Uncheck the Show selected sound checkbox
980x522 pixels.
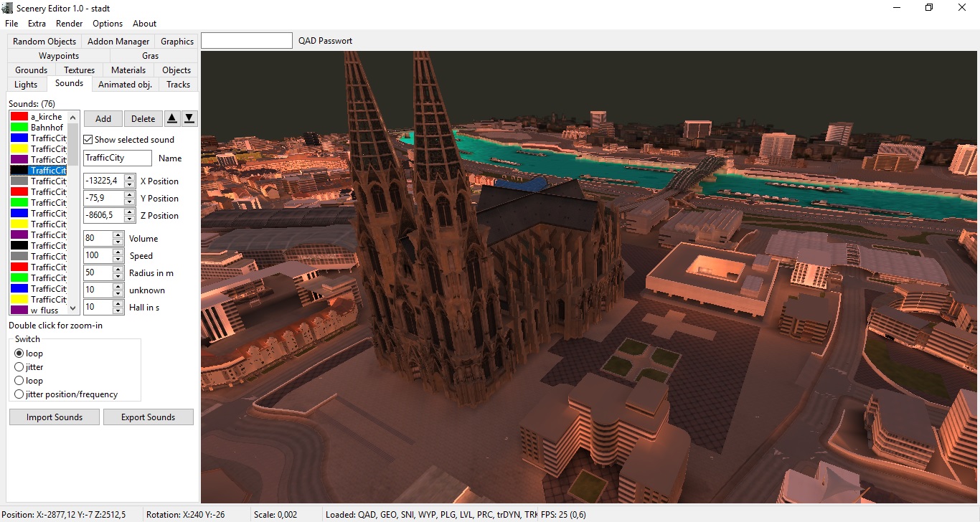tap(88, 140)
